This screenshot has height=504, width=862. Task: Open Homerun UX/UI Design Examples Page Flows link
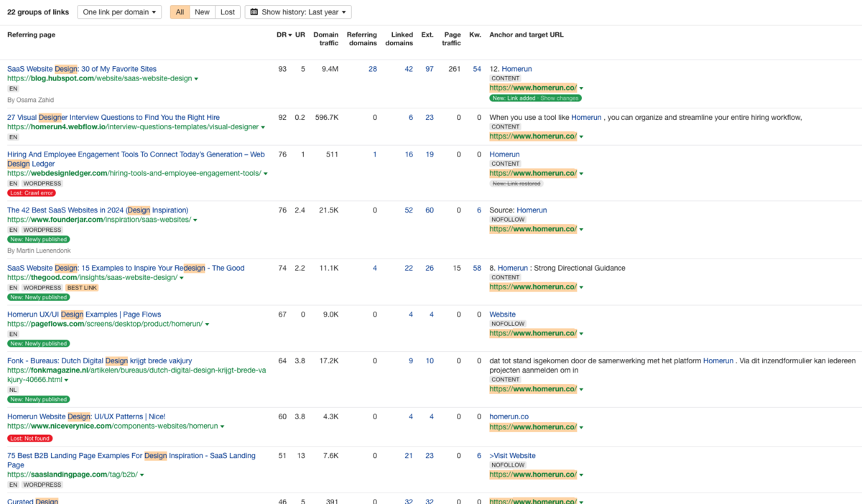click(84, 314)
